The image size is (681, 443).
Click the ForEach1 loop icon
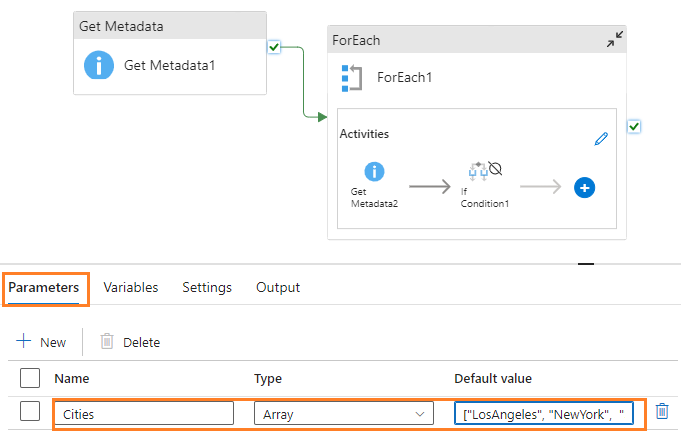[351, 77]
